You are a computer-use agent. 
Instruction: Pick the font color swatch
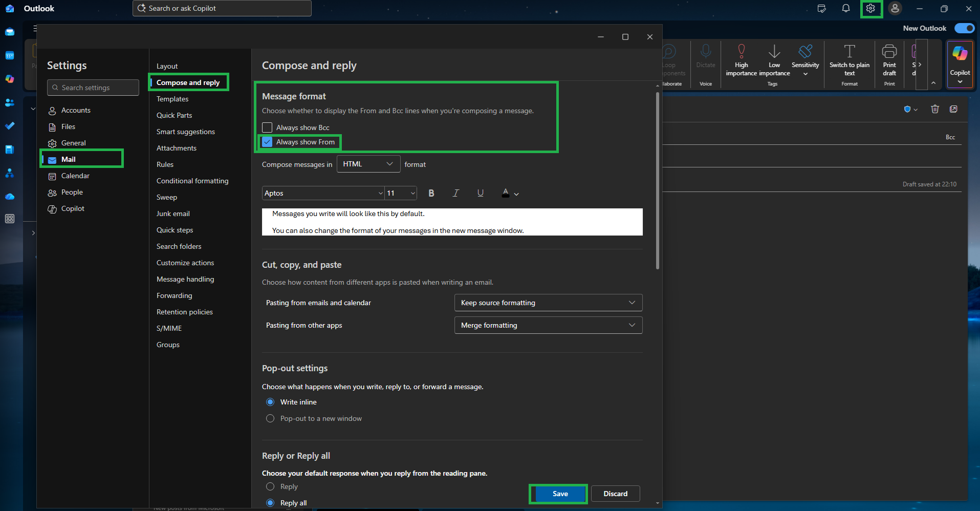click(x=506, y=193)
